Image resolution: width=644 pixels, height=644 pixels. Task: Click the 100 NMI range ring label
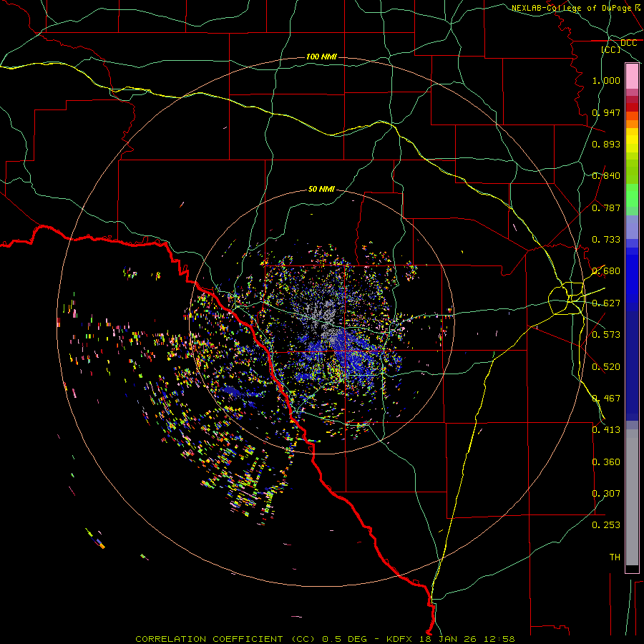(321, 57)
